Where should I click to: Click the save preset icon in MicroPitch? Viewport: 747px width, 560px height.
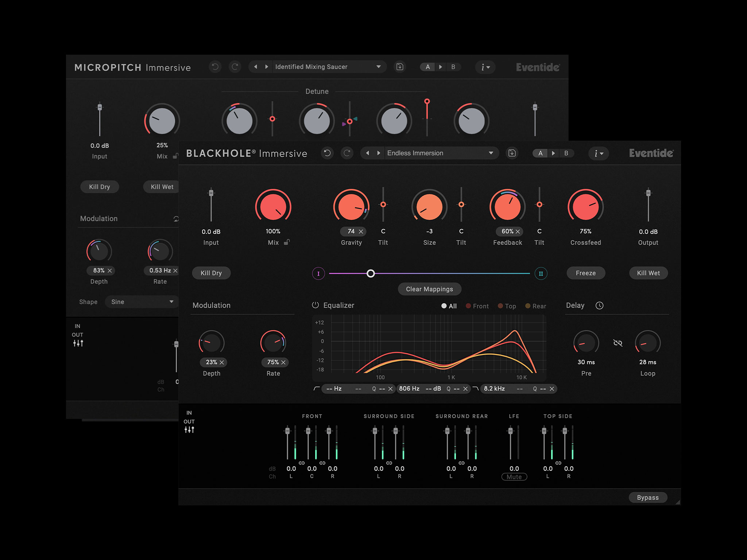tap(400, 67)
